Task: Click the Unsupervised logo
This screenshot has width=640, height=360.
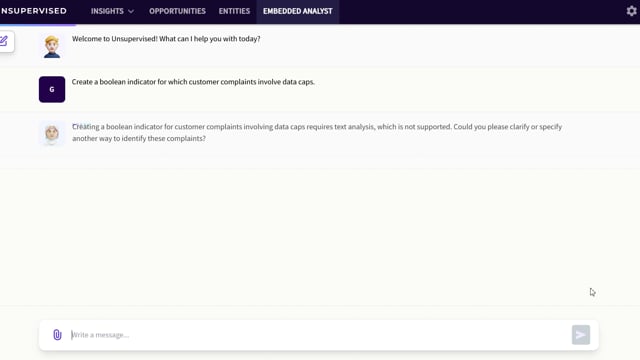Action: [33, 11]
